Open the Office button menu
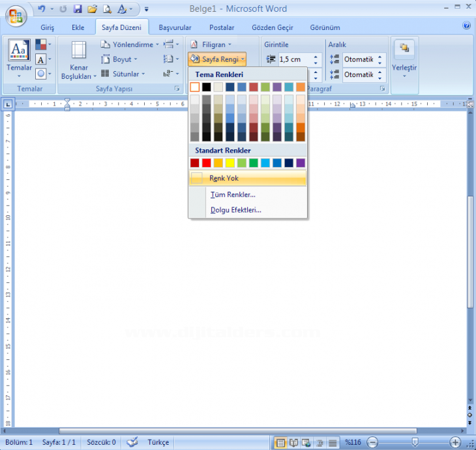This screenshot has width=476, height=450. click(16, 16)
